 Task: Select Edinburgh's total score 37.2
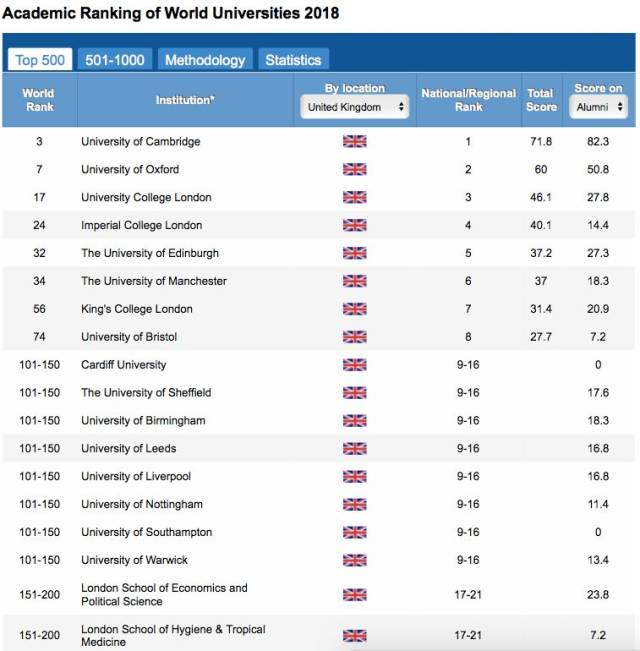pyautogui.click(x=541, y=253)
